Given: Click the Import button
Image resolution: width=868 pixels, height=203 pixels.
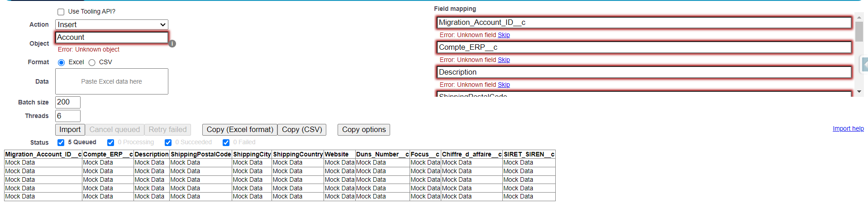Looking at the screenshot, I should [70, 130].
